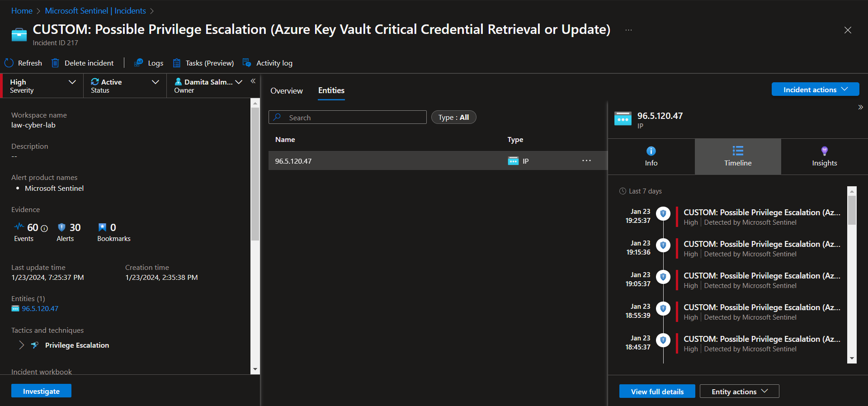Click the Refresh icon in toolbar

(9, 63)
